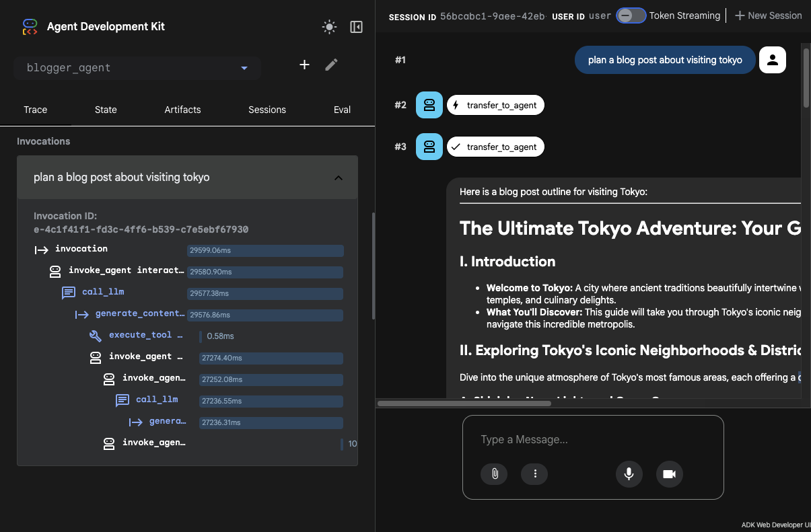Toggle the light theme sun icon

click(x=329, y=26)
